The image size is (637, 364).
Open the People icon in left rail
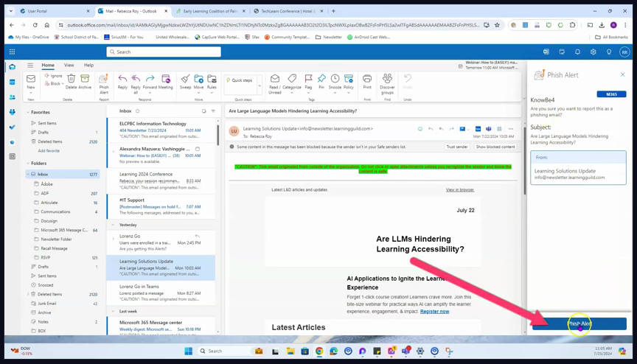coord(13,97)
